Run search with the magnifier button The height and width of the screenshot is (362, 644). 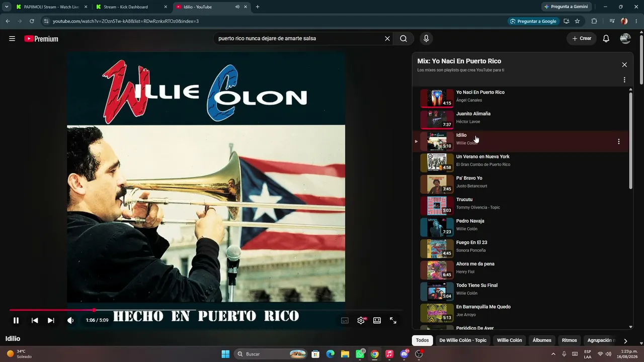pos(404,39)
